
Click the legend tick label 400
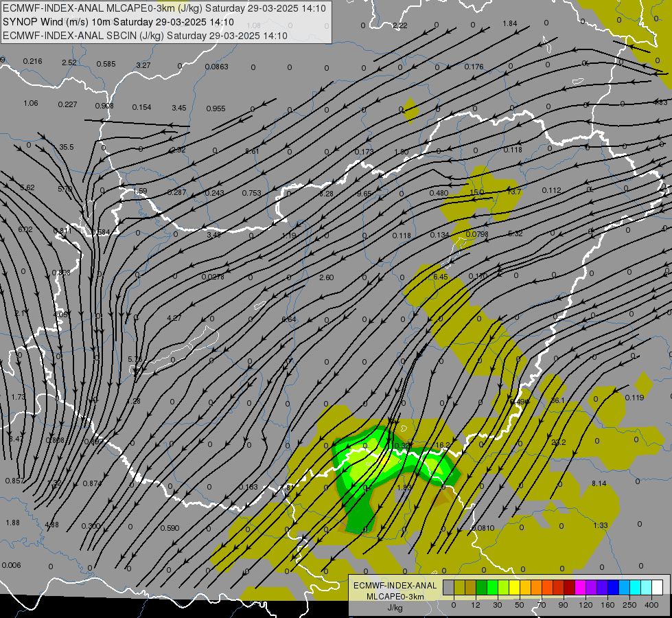[651, 605]
